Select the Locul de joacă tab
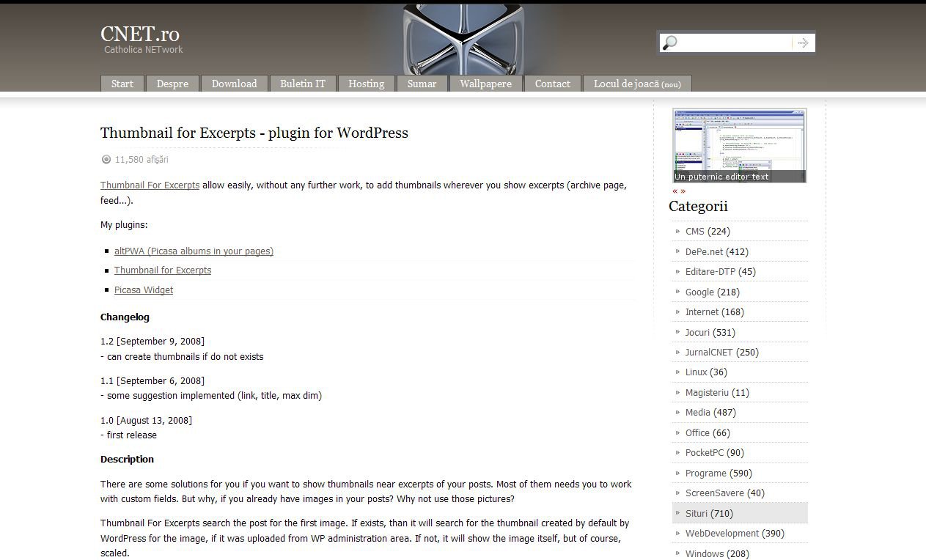The height and width of the screenshot is (560, 926). pos(636,84)
